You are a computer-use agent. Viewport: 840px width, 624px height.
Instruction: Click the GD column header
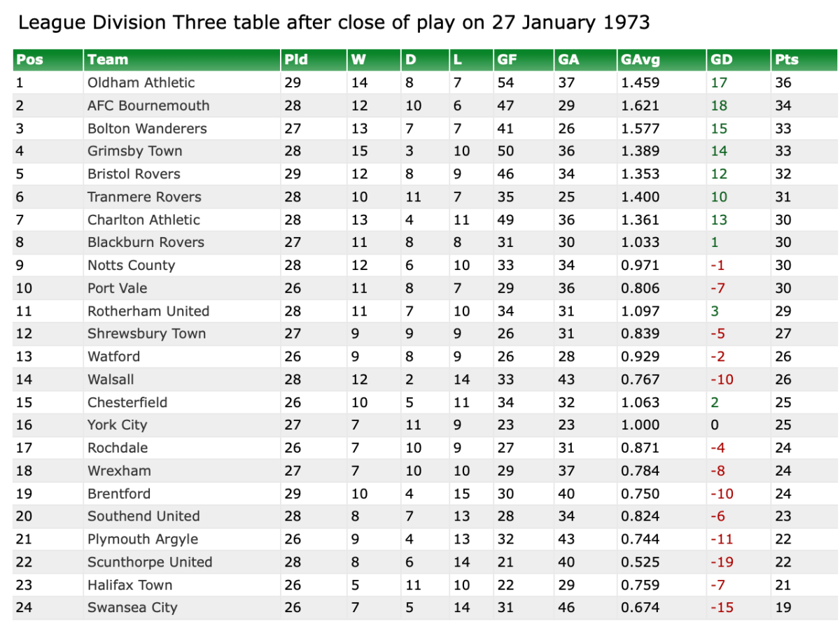721,59
